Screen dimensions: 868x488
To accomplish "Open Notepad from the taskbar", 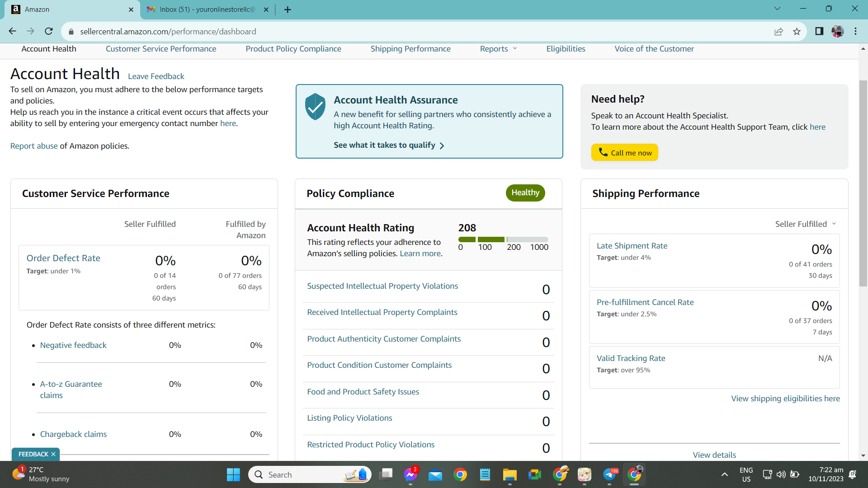I will (x=485, y=474).
